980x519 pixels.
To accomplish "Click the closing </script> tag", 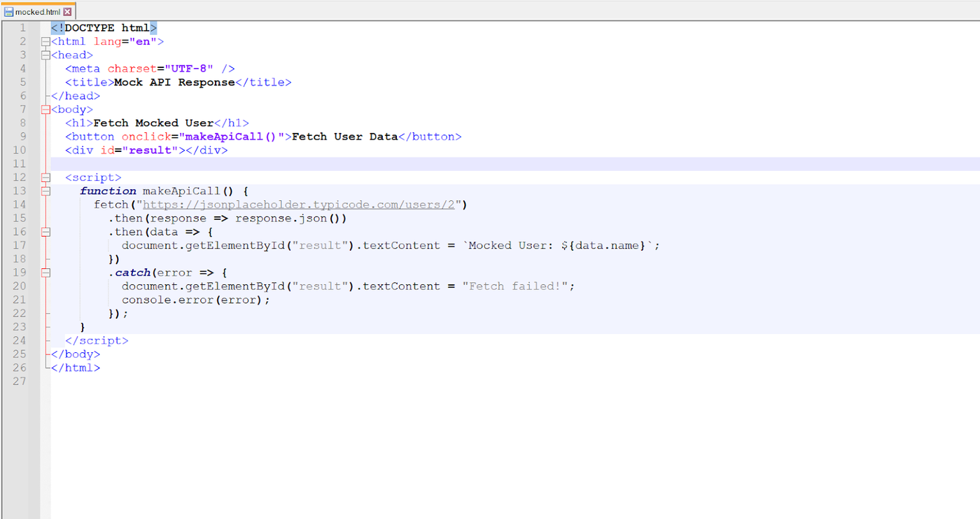I will [x=97, y=340].
